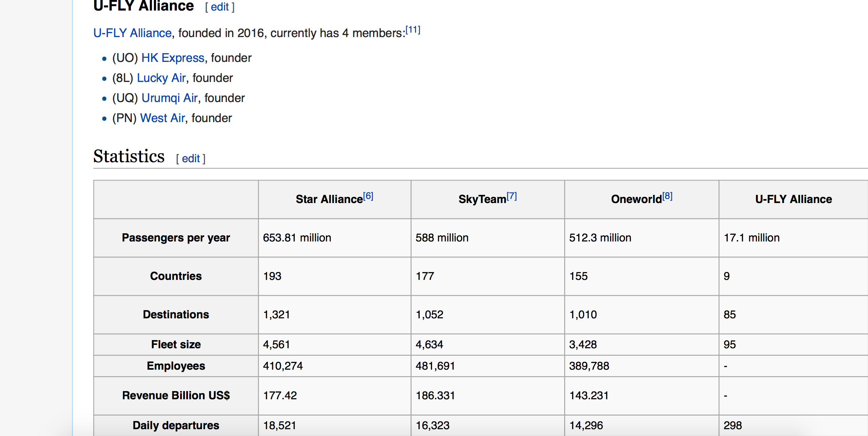The image size is (868, 436).
Task: Open reference 7 beside SkyTeam header
Action: pyautogui.click(x=511, y=196)
